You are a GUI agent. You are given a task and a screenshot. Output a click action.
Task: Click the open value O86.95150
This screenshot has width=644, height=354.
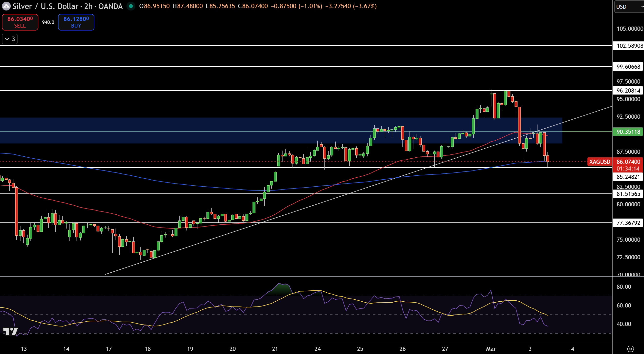click(x=154, y=6)
